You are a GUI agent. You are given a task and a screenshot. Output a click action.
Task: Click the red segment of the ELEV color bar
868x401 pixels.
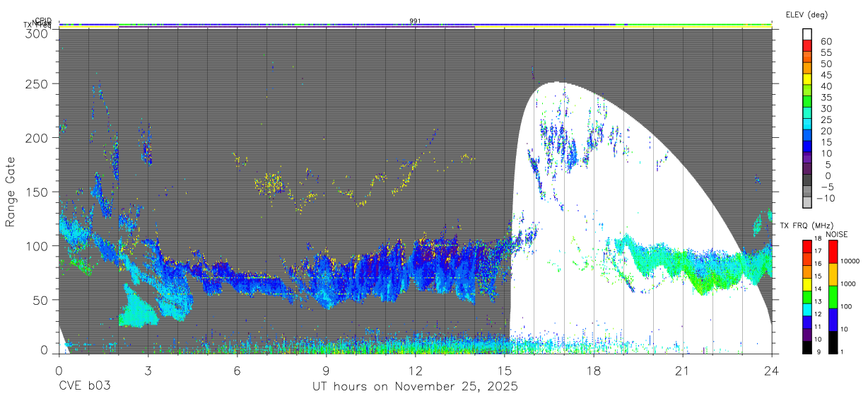coord(808,45)
